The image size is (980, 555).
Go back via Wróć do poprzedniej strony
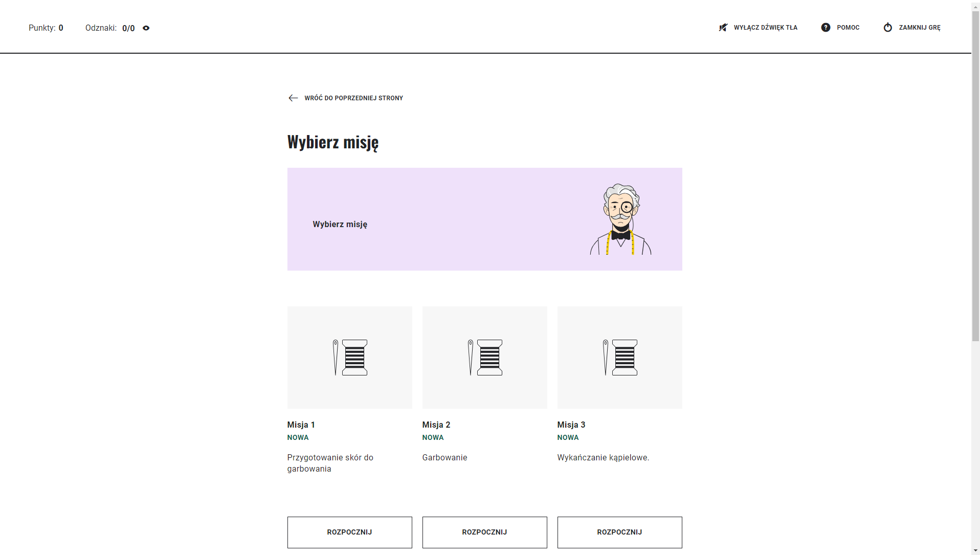(x=353, y=98)
